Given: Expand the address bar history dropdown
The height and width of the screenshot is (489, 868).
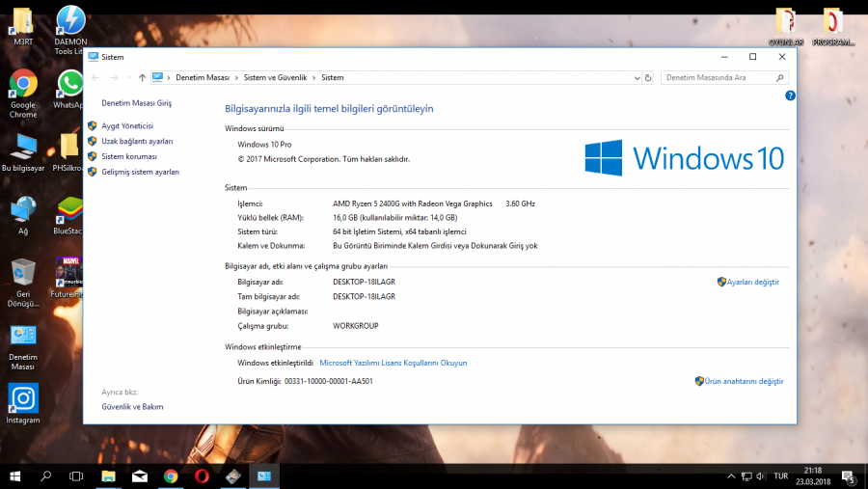Looking at the screenshot, I should (x=637, y=77).
